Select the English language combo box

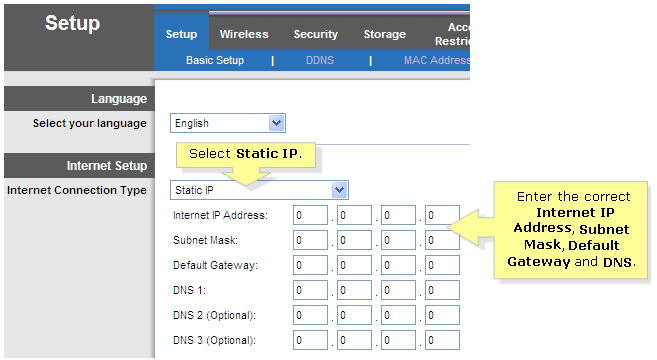(x=228, y=123)
